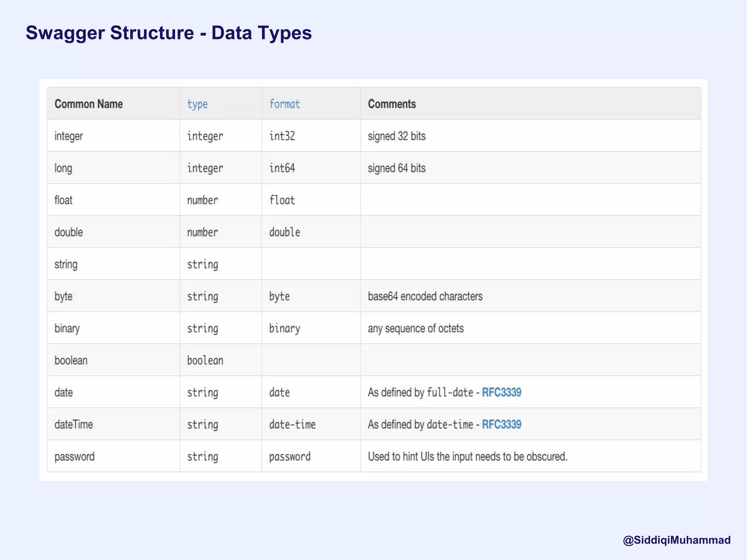Click the 'float' common name cell
This screenshot has height=560, width=747.
pyautogui.click(x=63, y=200)
